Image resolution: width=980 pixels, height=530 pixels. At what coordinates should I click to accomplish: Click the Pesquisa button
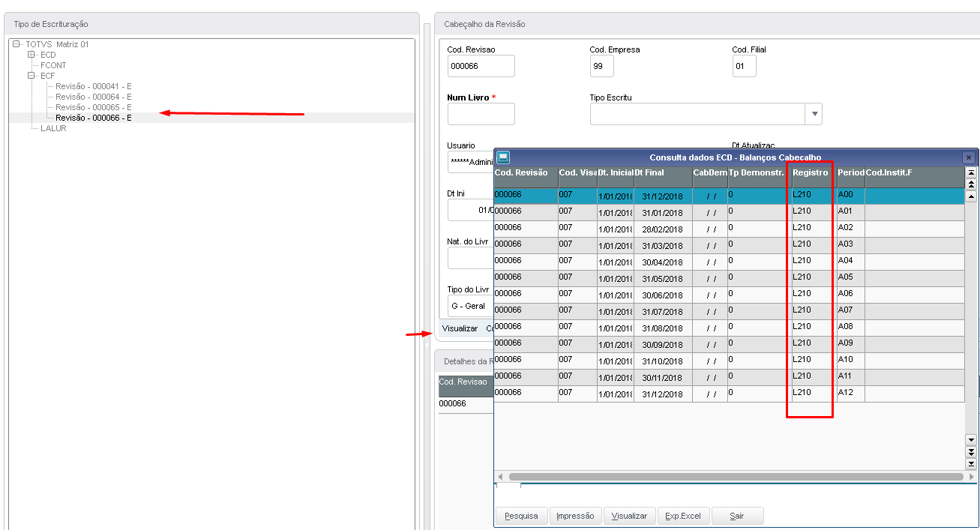tap(521, 516)
